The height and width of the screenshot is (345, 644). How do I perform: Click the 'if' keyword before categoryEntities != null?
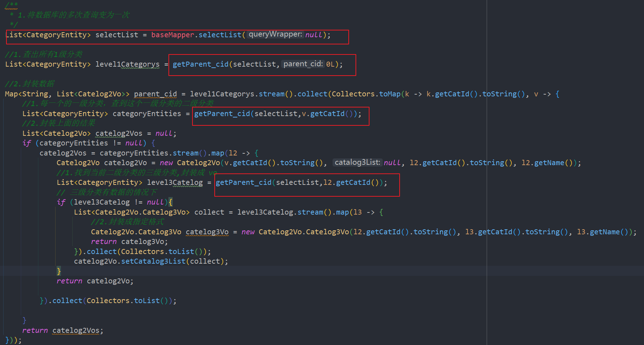tap(27, 143)
